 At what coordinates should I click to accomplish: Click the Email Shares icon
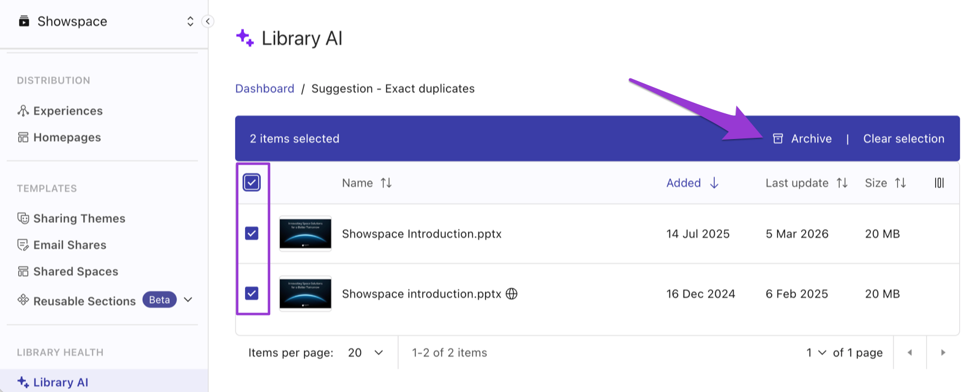[x=23, y=245]
